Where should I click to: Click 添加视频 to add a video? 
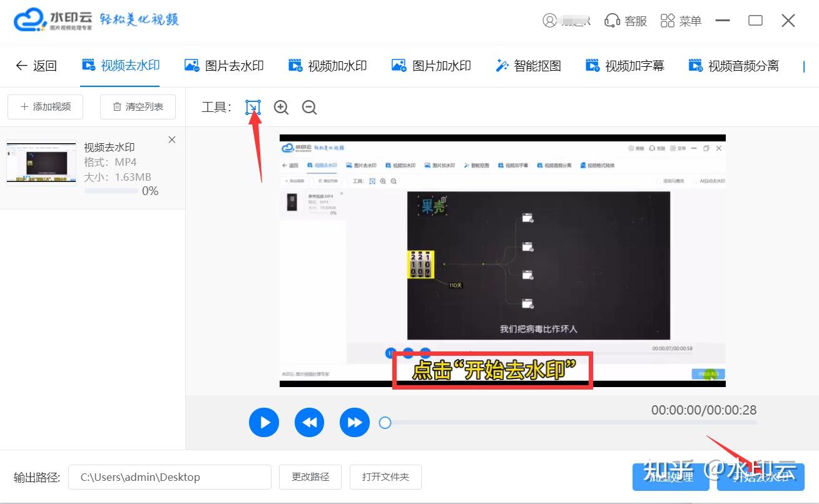[45, 106]
